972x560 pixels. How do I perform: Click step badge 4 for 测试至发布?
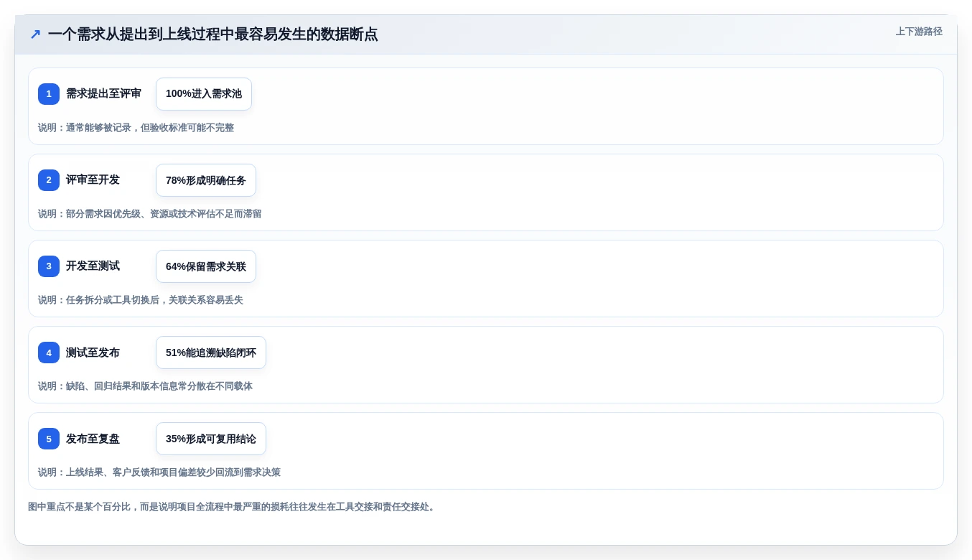(49, 353)
